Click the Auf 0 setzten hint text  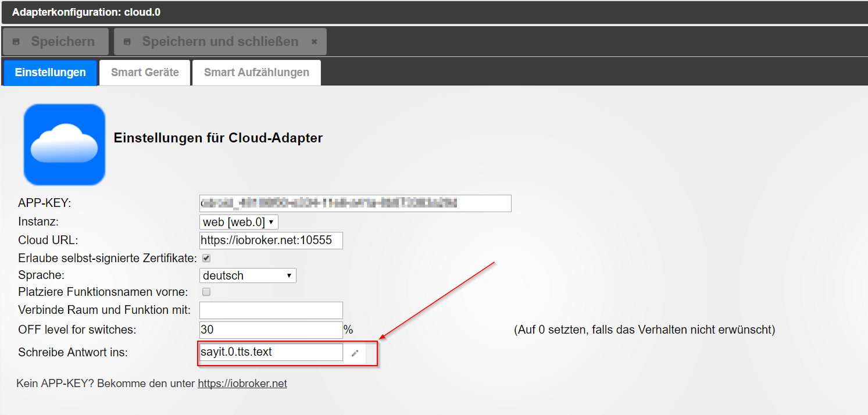click(x=644, y=330)
